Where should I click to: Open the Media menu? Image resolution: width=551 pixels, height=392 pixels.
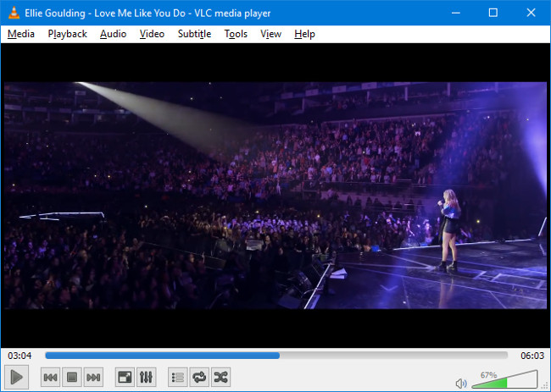pos(21,34)
